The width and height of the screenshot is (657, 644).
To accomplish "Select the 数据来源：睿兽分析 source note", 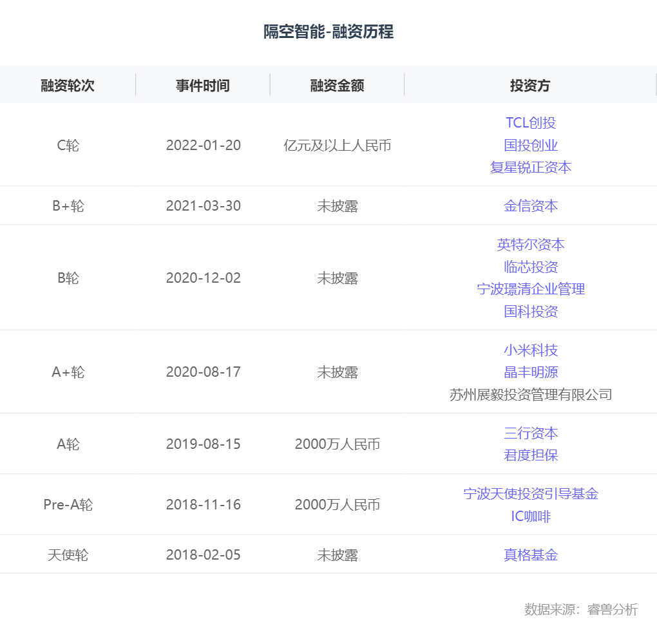I will point(581,609).
